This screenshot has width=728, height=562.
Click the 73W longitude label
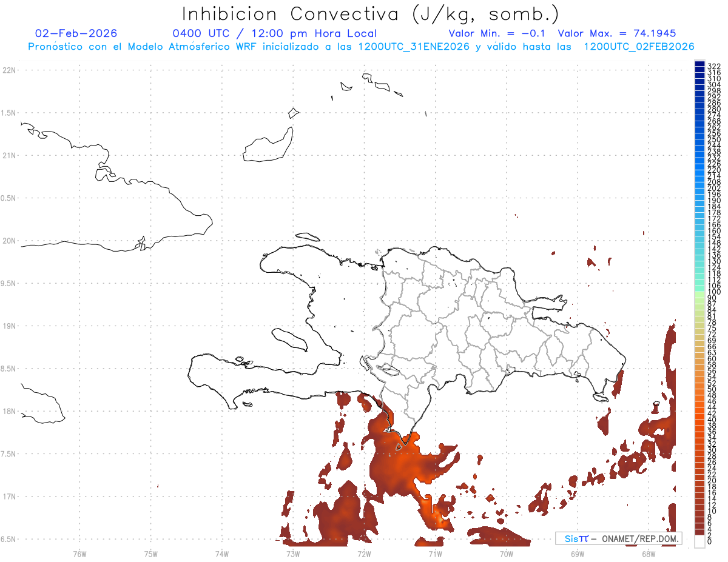click(x=293, y=554)
